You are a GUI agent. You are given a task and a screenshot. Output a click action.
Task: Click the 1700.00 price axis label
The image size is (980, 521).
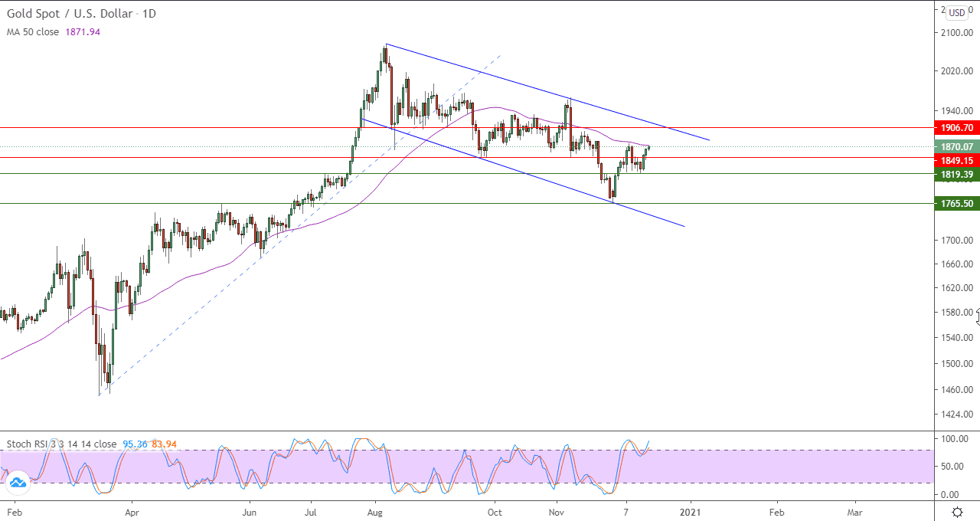point(957,241)
